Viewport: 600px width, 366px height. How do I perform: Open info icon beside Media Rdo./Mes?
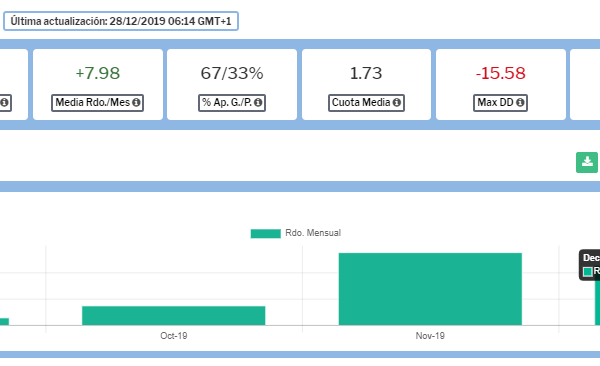click(136, 103)
